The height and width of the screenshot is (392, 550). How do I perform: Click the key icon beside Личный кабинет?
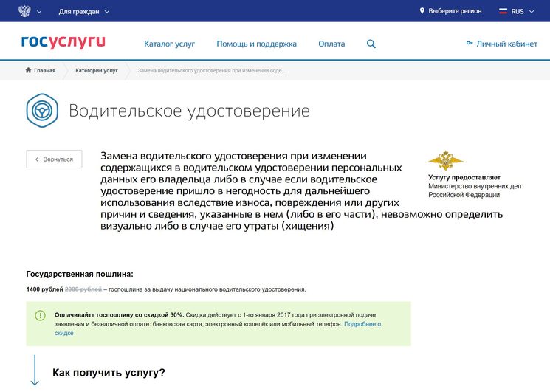coord(470,44)
